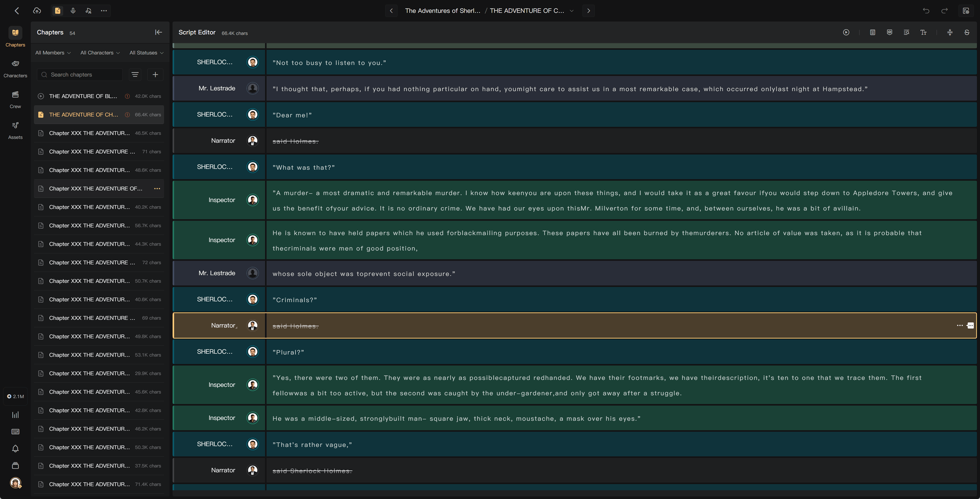Image resolution: width=980 pixels, height=499 pixels.
Task: Click the redo arrow
Action: tap(944, 11)
